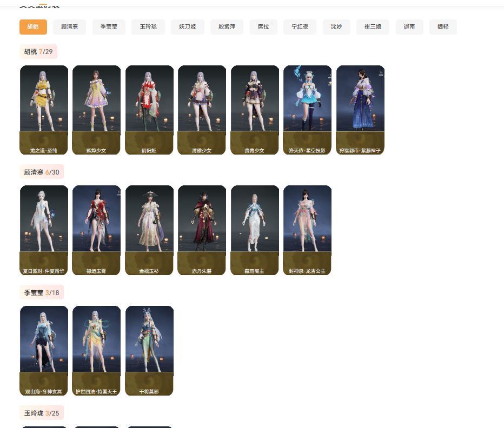
Task: Open the 夏日派对·仲夏霜华 skin card
Action: click(44, 230)
